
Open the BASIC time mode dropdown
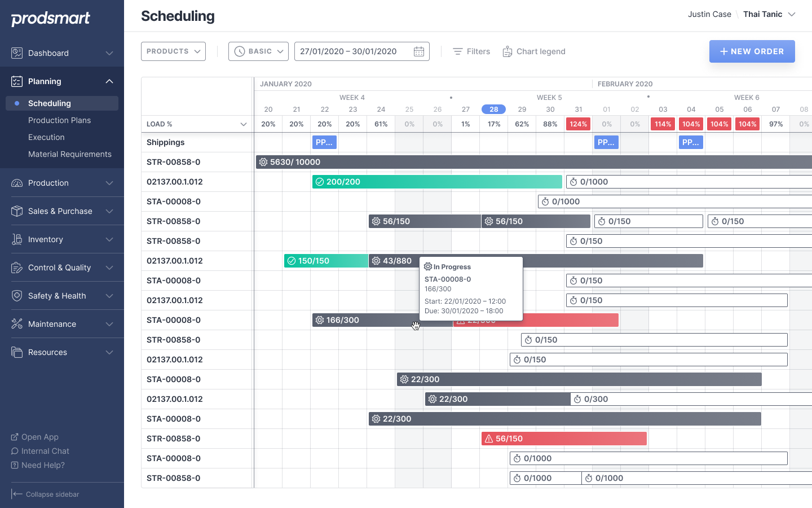click(x=258, y=51)
